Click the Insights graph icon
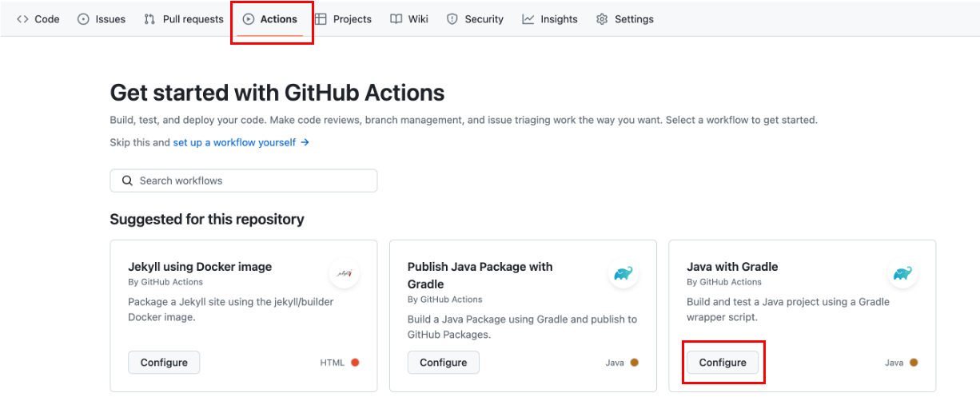 528,19
